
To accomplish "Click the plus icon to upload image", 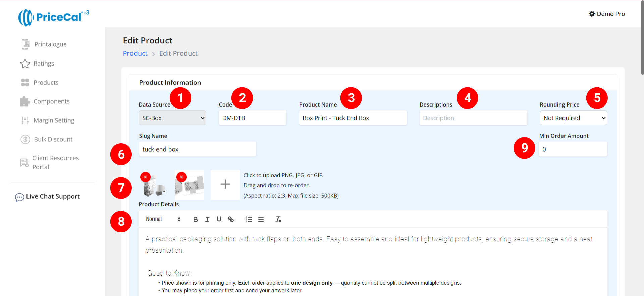I will 225,184.
